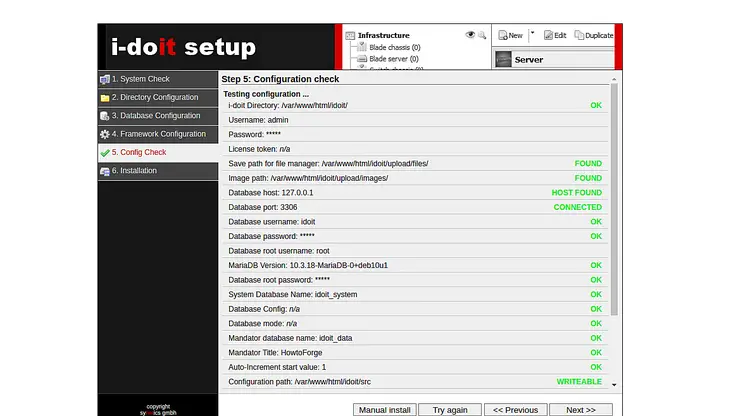Click the 'Step 5: Configuration check' heading

pyautogui.click(x=280, y=79)
